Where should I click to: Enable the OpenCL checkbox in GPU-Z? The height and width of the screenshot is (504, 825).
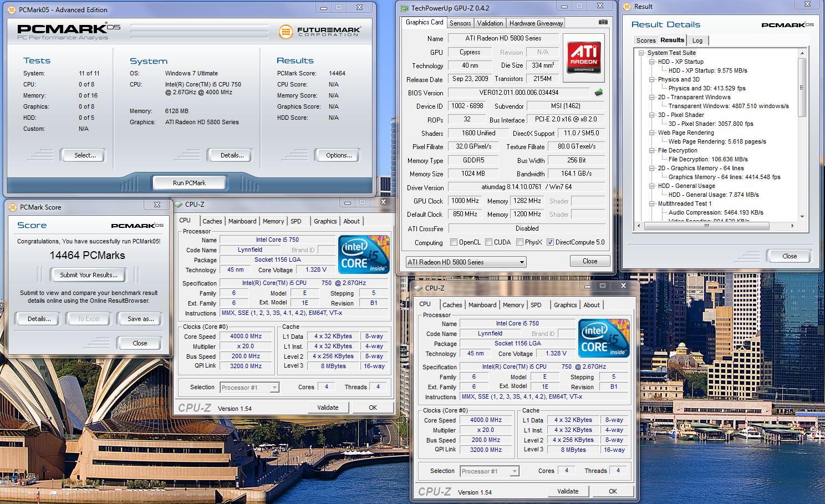454,242
